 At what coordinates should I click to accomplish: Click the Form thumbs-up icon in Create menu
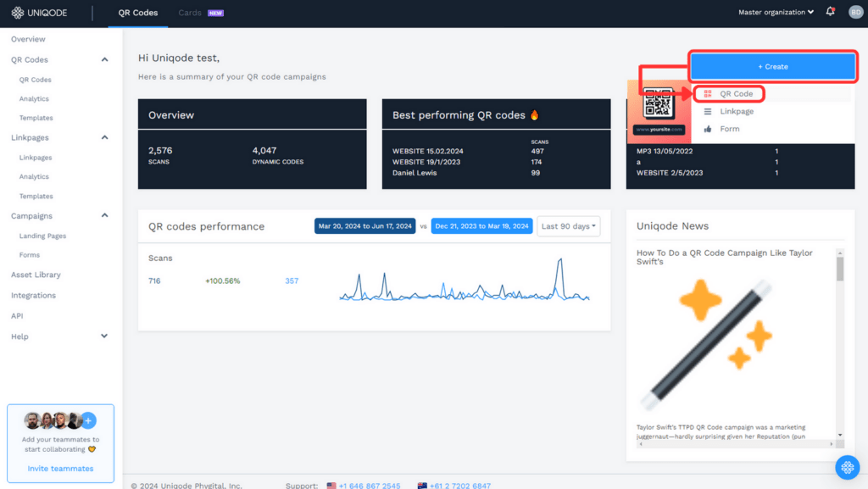[708, 129]
